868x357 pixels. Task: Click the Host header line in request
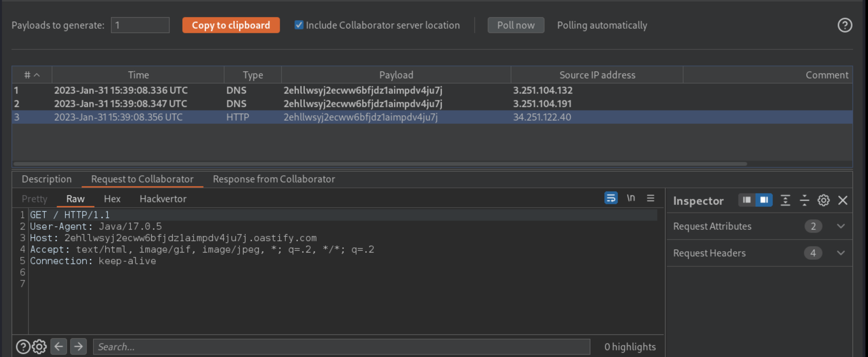tap(173, 238)
